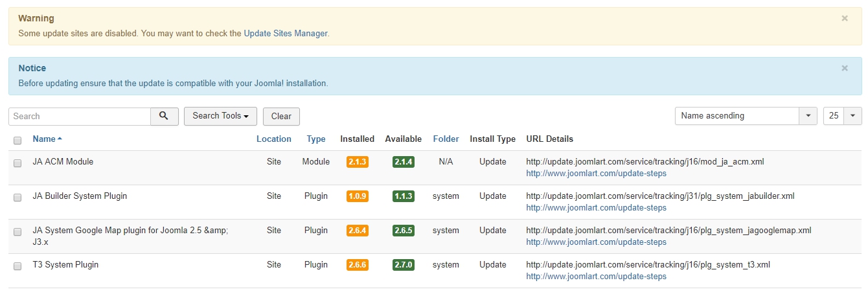Open the Update Sites Manager link

click(x=285, y=33)
